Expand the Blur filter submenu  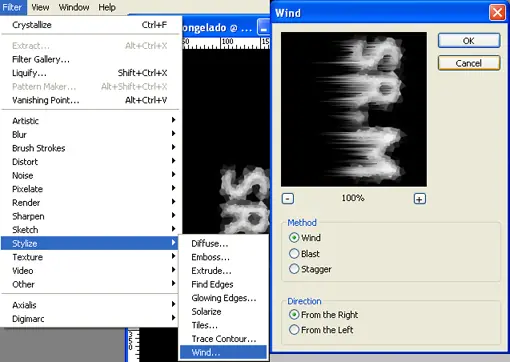pos(90,134)
